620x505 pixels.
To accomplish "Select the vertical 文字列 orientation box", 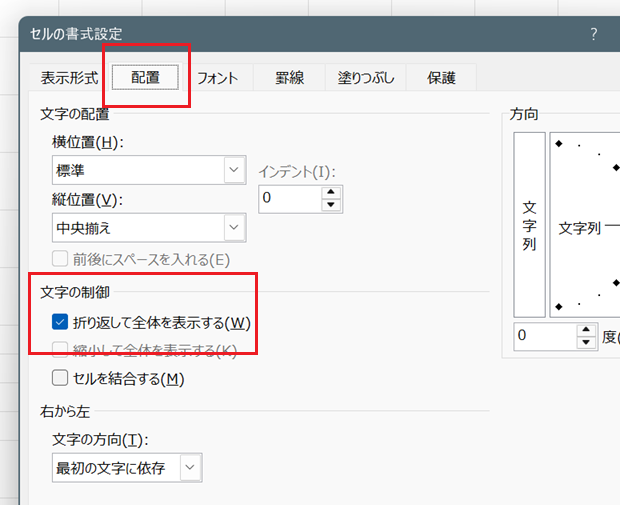I will [x=529, y=224].
